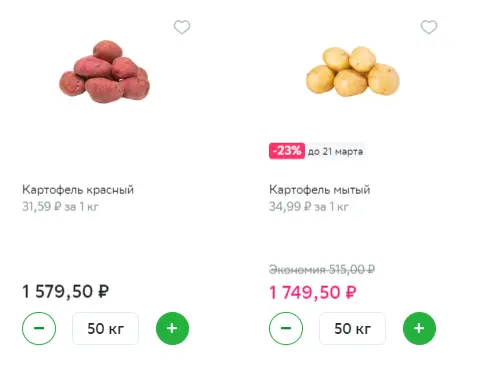Screen dimensions: 483x370
Task: Increase quantity of Картофель красный
Action: (172, 328)
